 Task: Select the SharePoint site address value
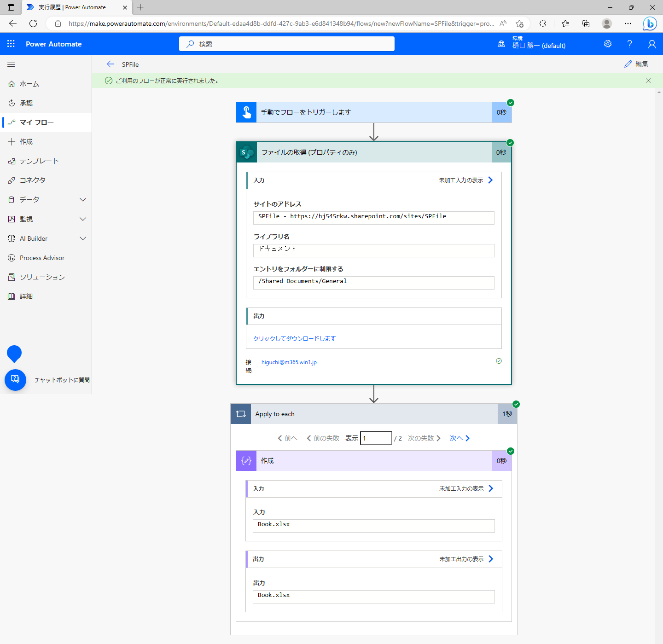(x=374, y=218)
